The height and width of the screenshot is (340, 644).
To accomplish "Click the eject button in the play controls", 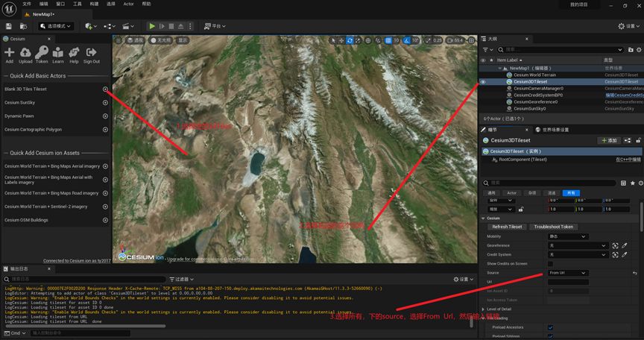I will 180,26.
